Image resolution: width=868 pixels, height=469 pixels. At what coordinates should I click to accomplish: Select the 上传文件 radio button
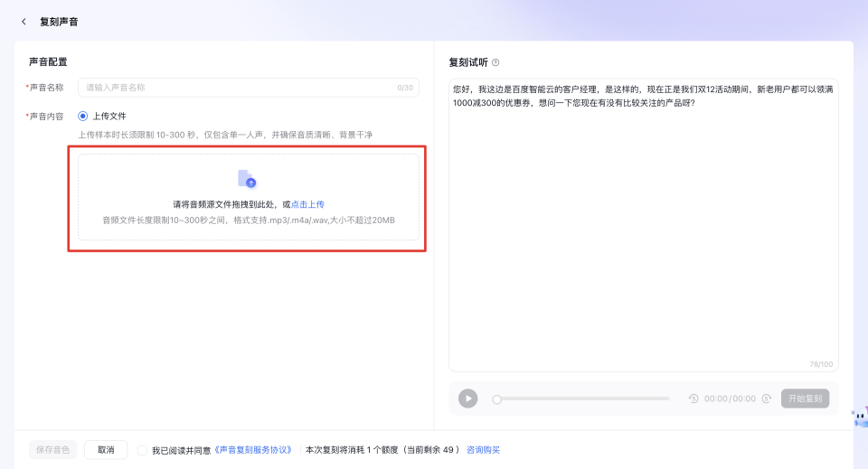coord(83,116)
